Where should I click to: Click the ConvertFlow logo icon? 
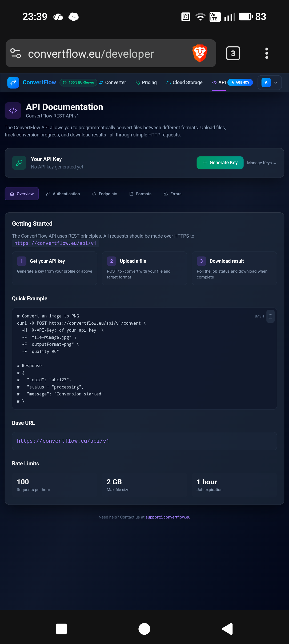click(13, 83)
